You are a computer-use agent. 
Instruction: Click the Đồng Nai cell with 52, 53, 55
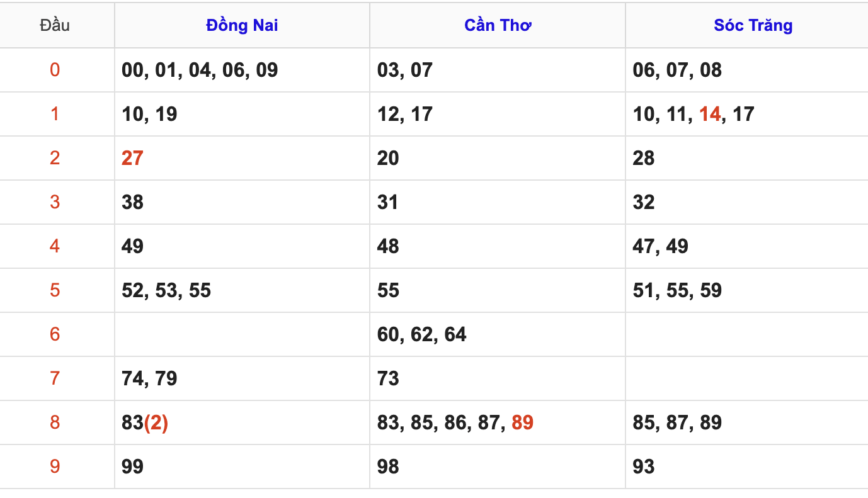(166, 290)
